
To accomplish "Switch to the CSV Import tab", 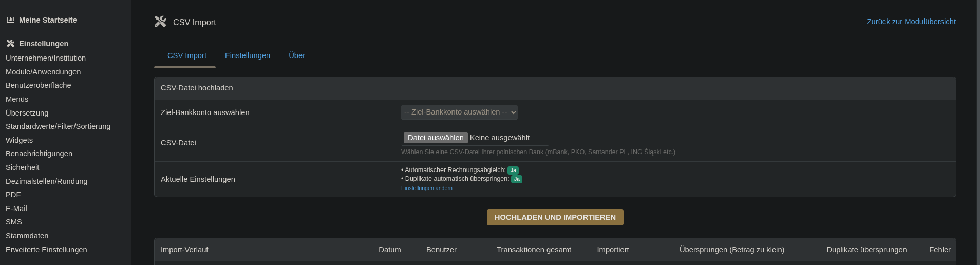I will click(x=186, y=55).
